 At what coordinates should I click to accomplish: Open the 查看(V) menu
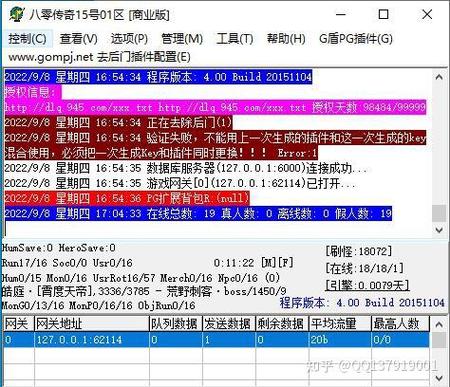[79, 39]
